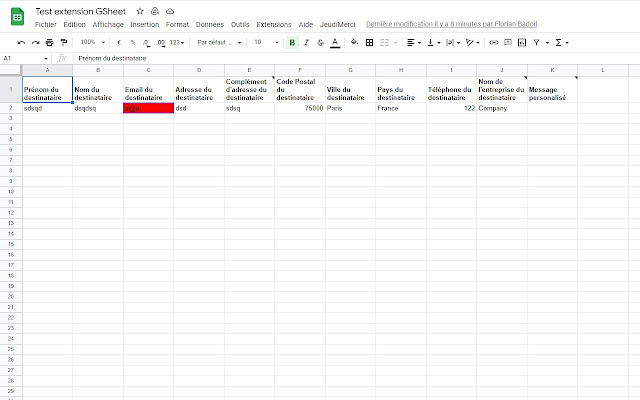Viewport: 640px width, 400px height.
Task: Star the Test extension GSheet document
Action: (x=140, y=11)
